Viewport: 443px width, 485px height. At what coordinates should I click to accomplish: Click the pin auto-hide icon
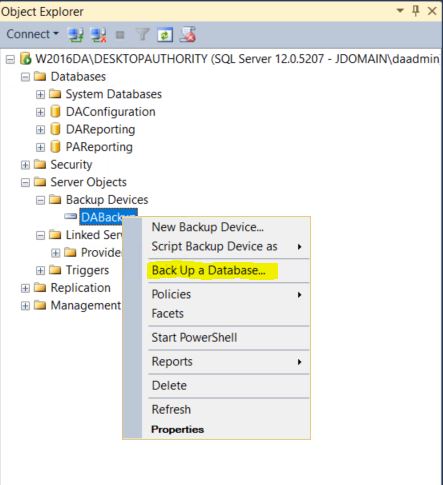point(416,11)
